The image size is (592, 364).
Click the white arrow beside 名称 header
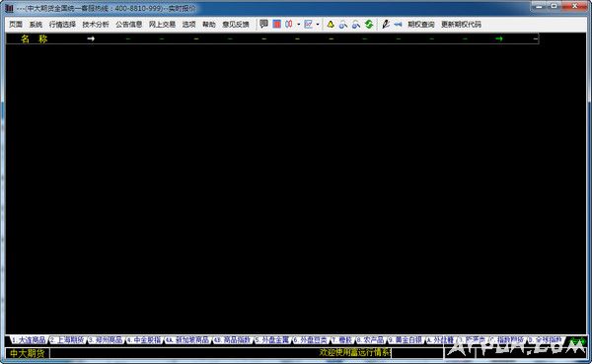coord(91,38)
